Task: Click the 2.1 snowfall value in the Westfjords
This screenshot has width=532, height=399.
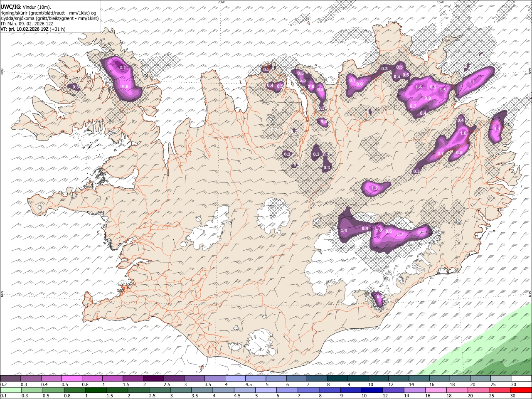Action: pyautogui.click(x=122, y=67)
